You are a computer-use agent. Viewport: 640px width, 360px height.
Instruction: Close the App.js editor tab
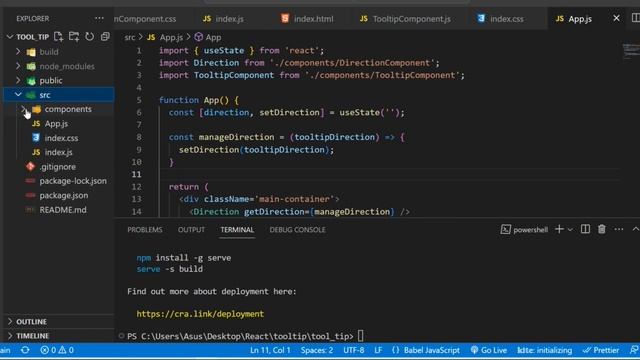click(x=616, y=18)
